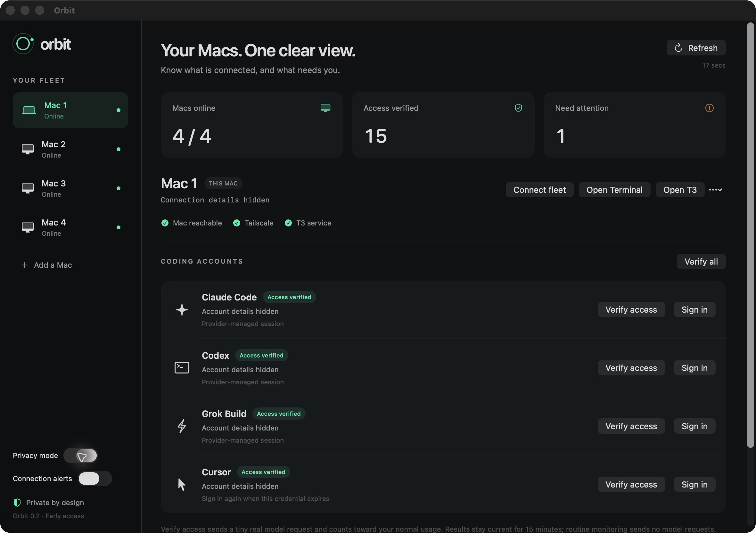Open Terminal for Mac 1
The height and width of the screenshot is (533, 756).
[x=614, y=190]
